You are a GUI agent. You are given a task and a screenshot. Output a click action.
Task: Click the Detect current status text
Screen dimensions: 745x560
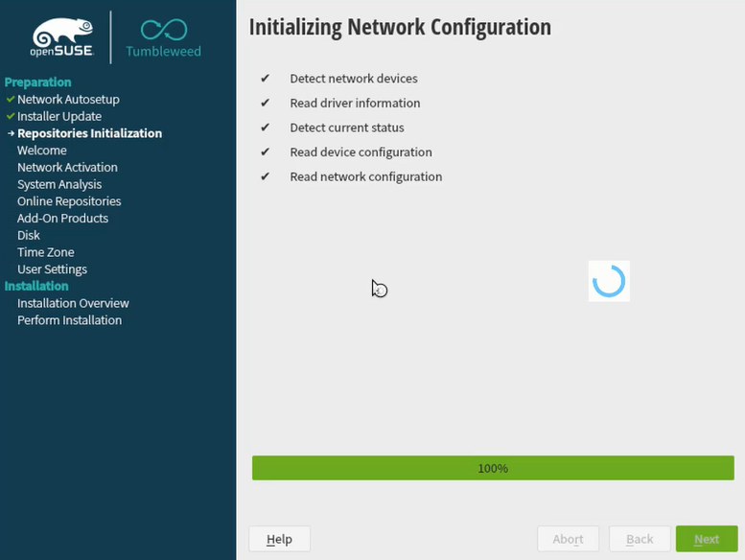tap(347, 128)
